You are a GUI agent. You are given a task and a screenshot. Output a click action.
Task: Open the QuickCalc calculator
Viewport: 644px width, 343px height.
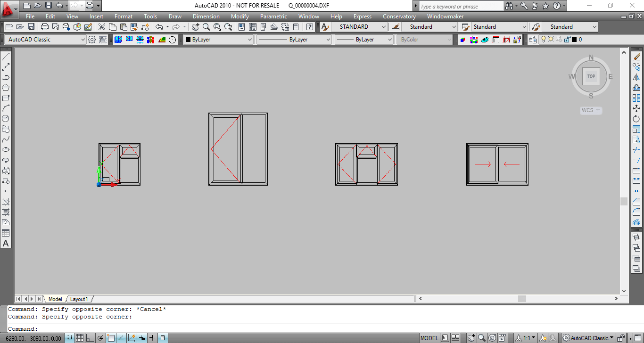296,27
